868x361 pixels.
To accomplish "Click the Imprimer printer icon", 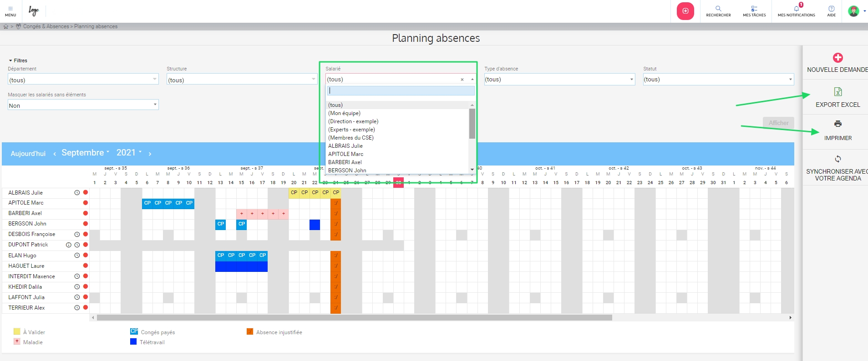I will 838,124.
